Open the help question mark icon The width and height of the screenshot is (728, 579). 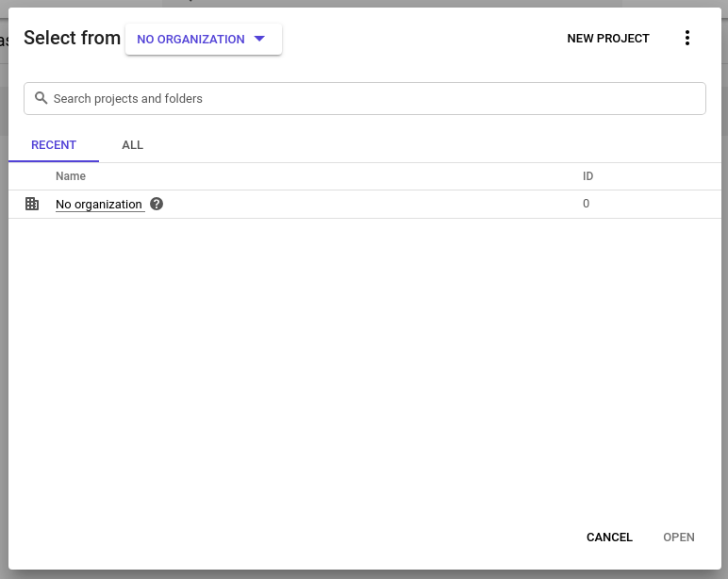pyautogui.click(x=157, y=204)
